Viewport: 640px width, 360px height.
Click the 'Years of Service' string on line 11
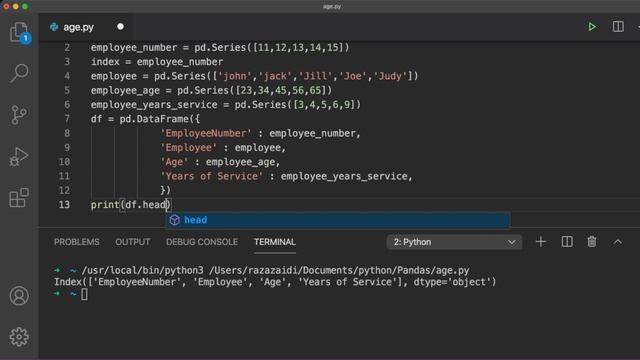point(211,176)
